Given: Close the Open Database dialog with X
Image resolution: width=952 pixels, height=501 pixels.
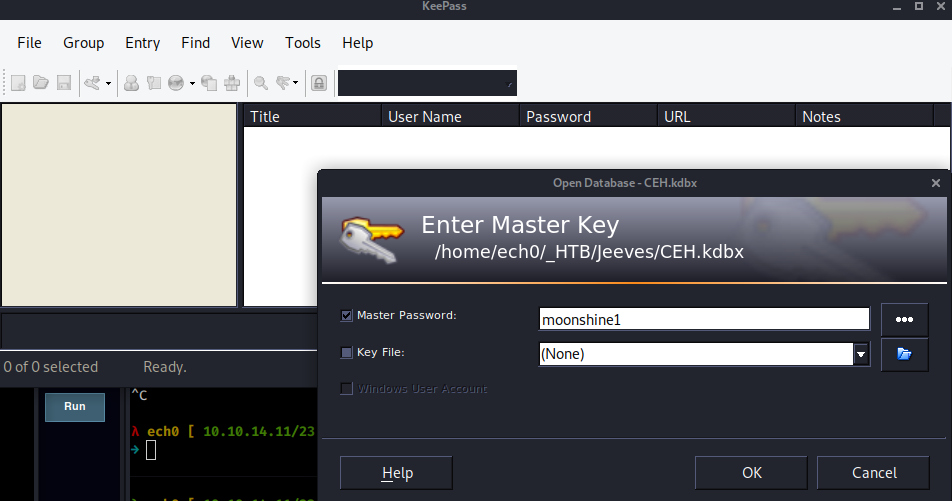Looking at the screenshot, I should tap(936, 183).
